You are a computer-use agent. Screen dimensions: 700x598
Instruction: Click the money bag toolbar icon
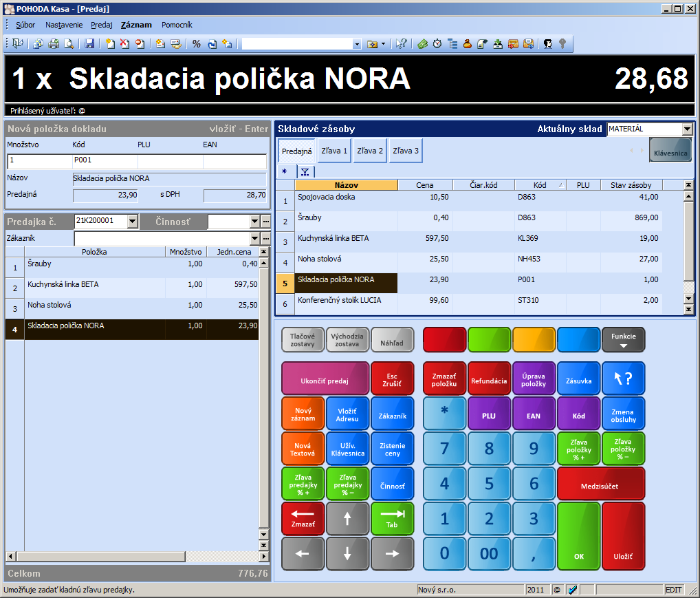point(468,43)
